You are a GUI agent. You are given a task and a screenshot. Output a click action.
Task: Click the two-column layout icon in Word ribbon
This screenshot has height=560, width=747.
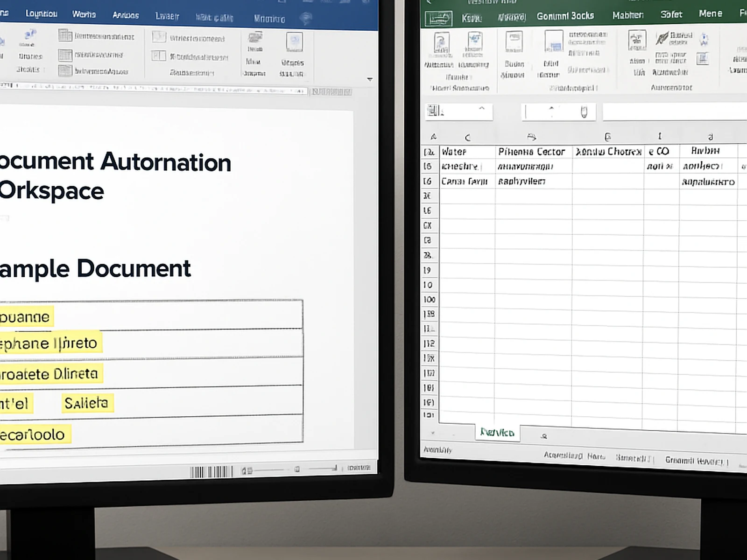coord(159,56)
